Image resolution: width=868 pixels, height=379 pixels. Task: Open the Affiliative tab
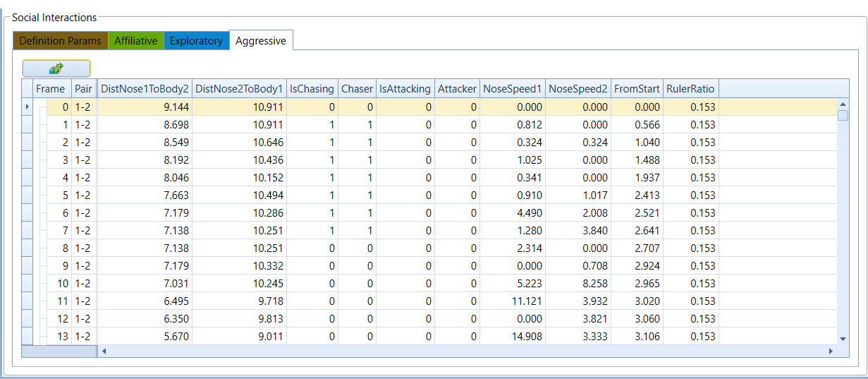135,41
